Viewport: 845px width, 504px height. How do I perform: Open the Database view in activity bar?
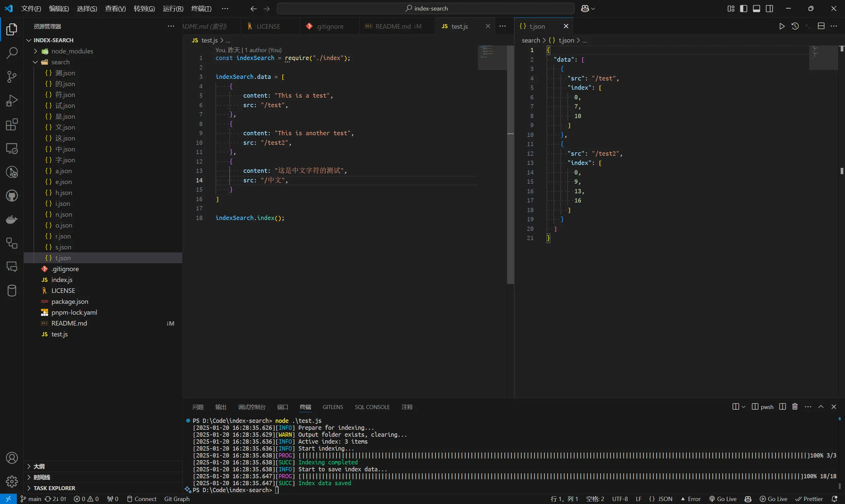[x=12, y=291]
